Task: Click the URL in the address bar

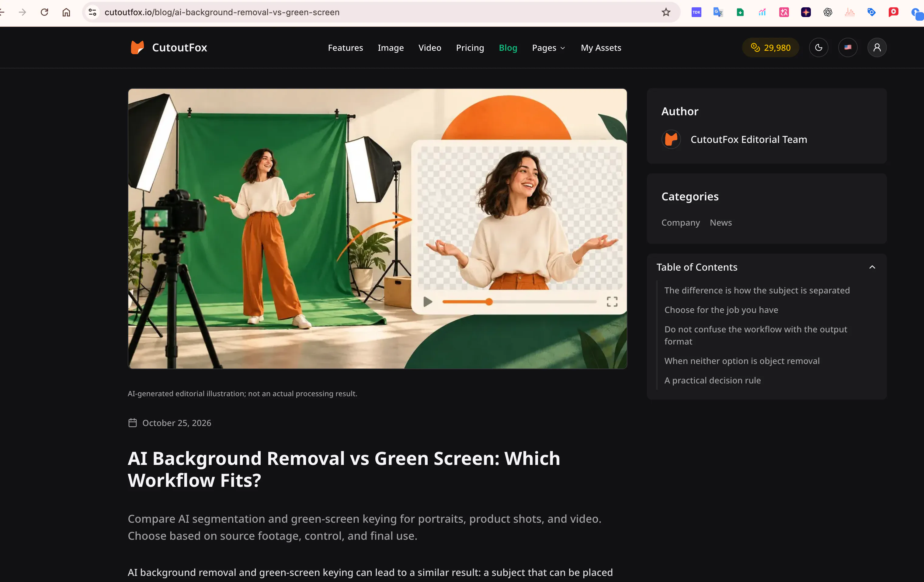Action: point(222,12)
